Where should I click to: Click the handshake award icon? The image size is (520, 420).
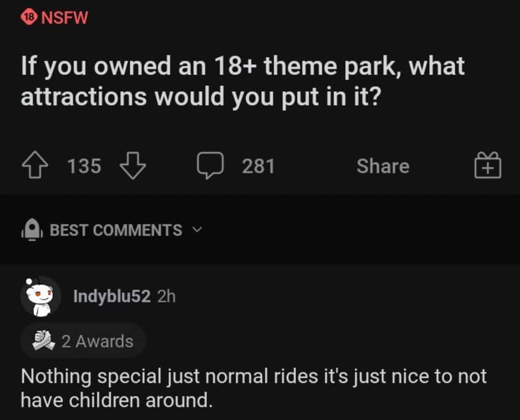tap(42, 341)
